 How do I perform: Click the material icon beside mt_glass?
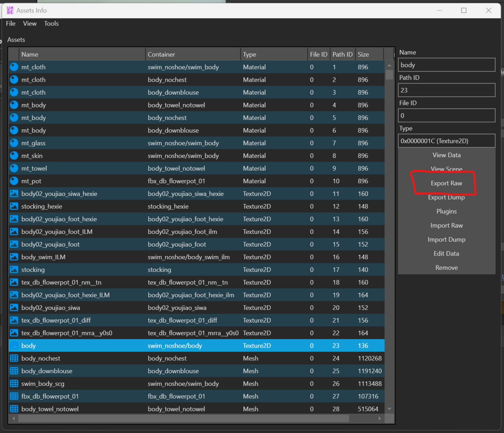pyautogui.click(x=14, y=143)
